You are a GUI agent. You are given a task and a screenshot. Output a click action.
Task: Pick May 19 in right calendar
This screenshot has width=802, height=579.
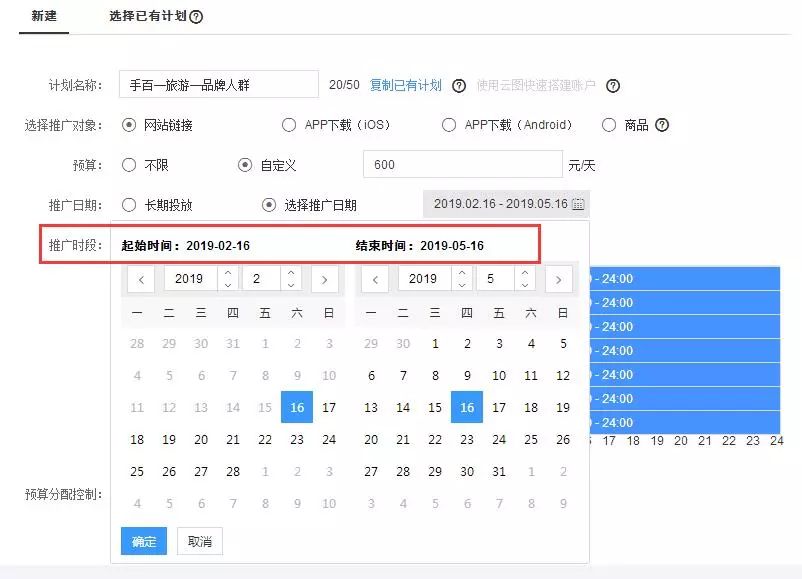[563, 408]
